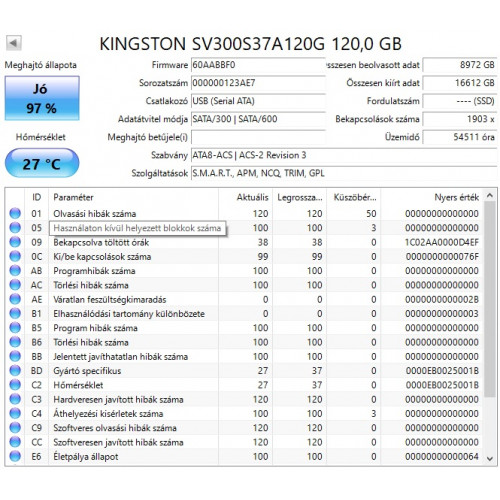Click the status orb in row AC
This screenshot has height=500, width=500.
(15, 285)
